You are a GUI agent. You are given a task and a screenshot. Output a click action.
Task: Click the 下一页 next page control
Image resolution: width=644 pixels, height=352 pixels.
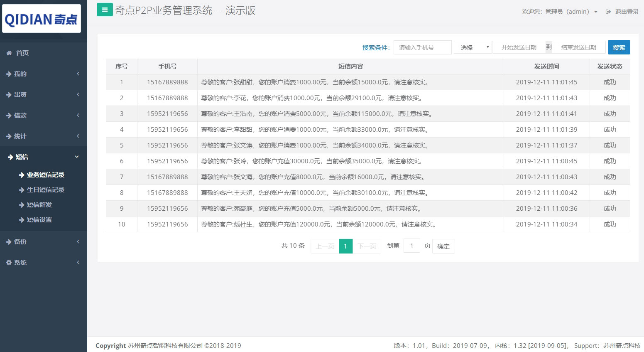pyautogui.click(x=367, y=246)
